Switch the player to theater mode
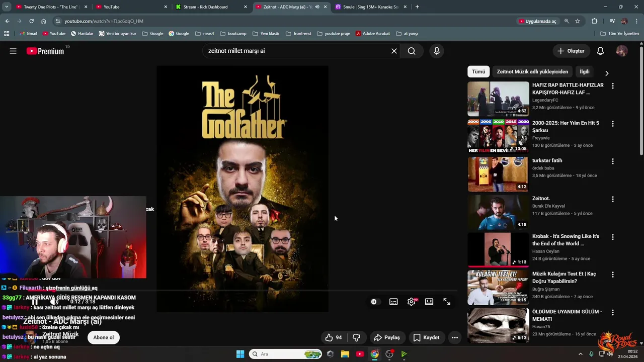This screenshot has width=644, height=362. coord(429,302)
